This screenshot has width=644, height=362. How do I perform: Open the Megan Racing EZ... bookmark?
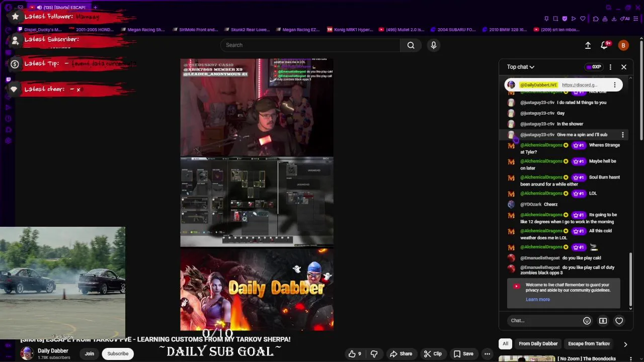pyautogui.click(x=297, y=30)
